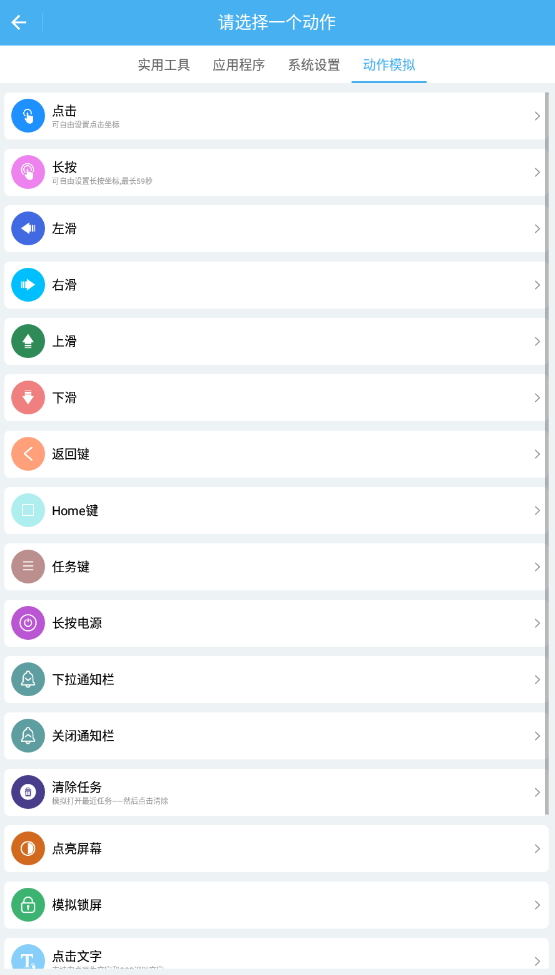The image size is (555, 975).
Task: Choose the 左滑 left-arrow icon
Action: click(x=28, y=229)
